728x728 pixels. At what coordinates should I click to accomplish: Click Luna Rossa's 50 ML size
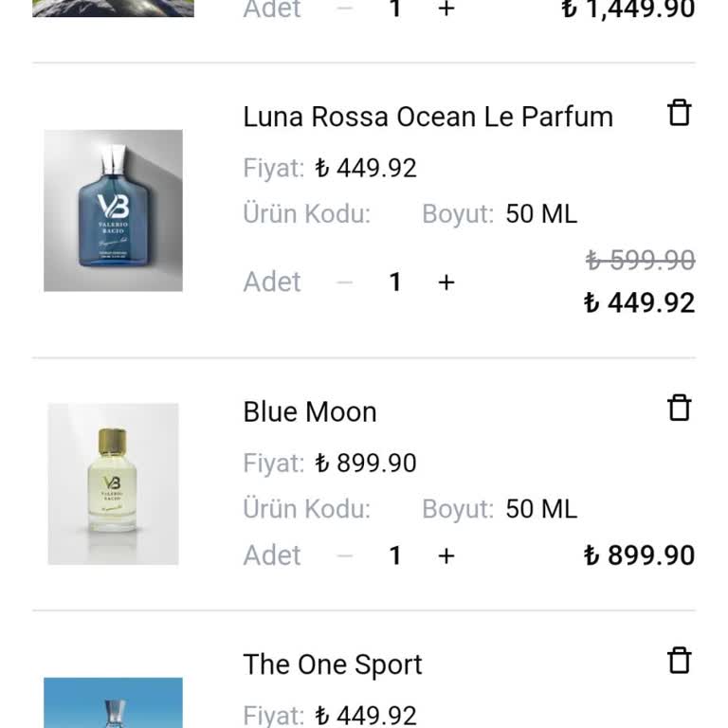pyautogui.click(x=540, y=214)
